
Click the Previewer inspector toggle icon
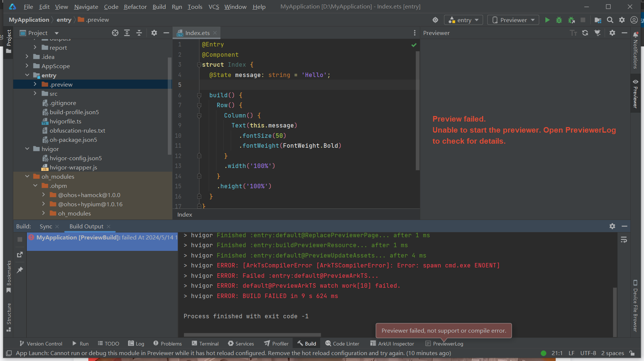pos(597,33)
